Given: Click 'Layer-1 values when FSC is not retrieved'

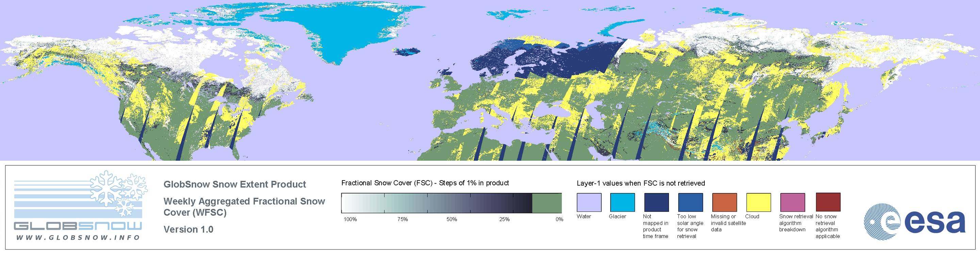Looking at the screenshot, I should pos(641,183).
